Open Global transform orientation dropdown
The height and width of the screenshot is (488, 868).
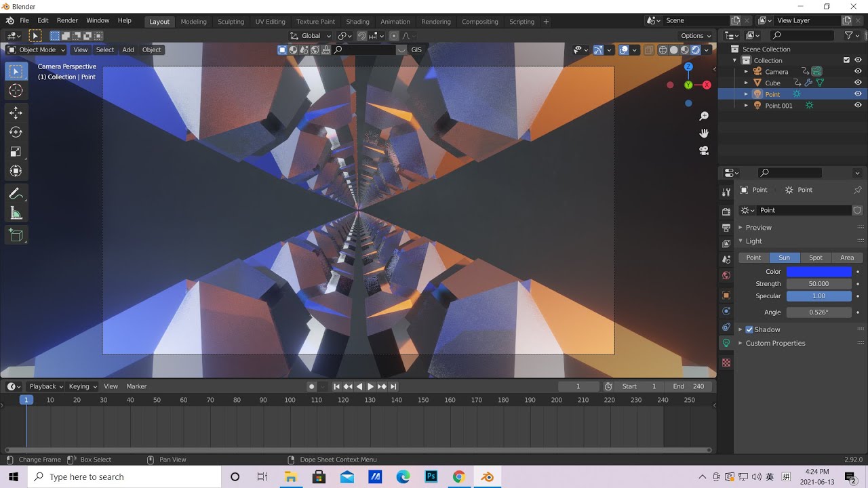point(311,36)
